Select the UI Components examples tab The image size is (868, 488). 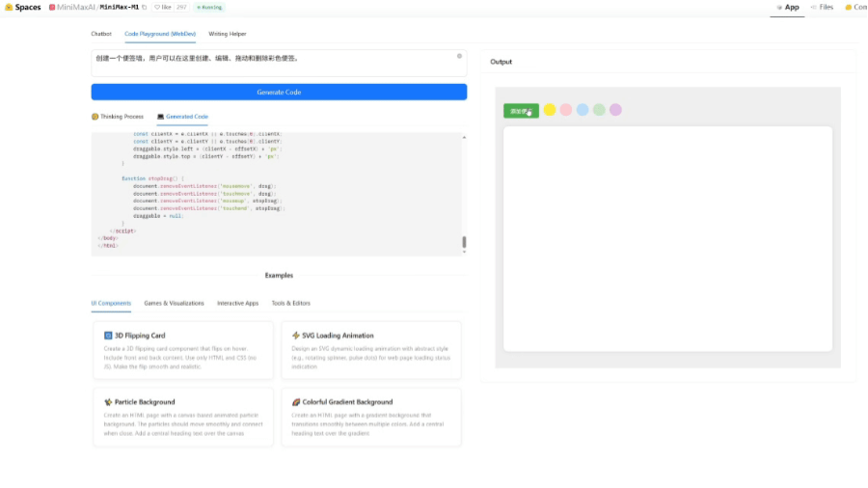[111, 303]
